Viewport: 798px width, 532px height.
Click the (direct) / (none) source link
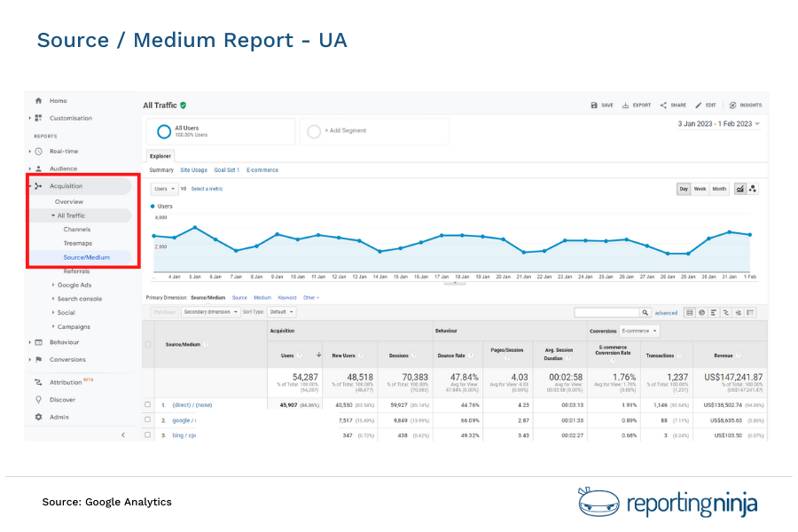(192, 405)
